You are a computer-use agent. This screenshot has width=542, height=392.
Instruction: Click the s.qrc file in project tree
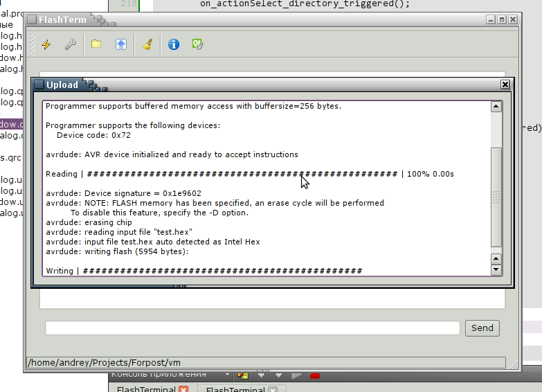[10, 158]
